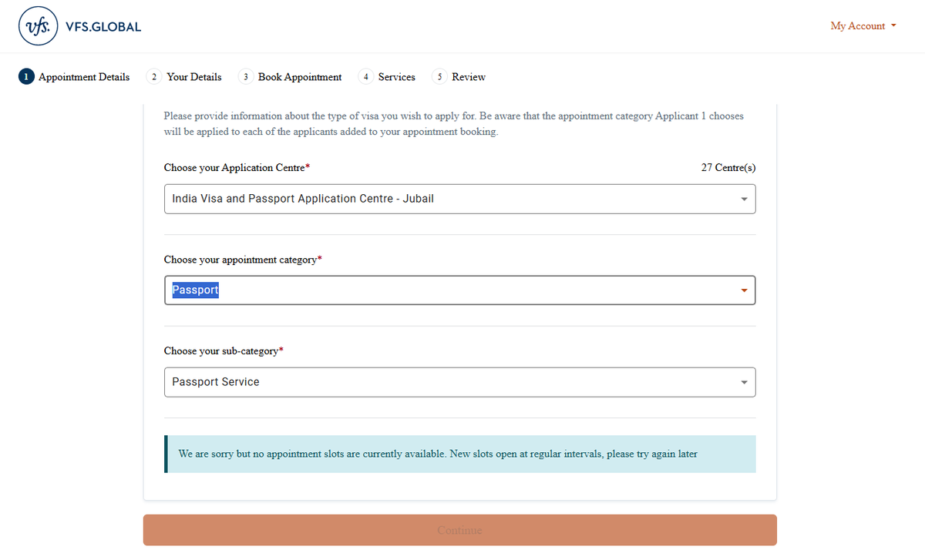Go to Review step
The height and width of the screenshot is (560, 925).
459,77
